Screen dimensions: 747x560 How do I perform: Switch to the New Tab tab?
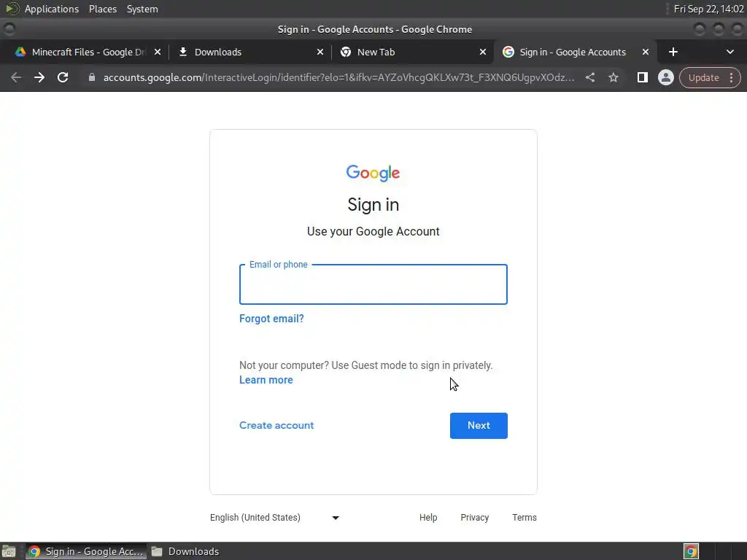(413, 52)
